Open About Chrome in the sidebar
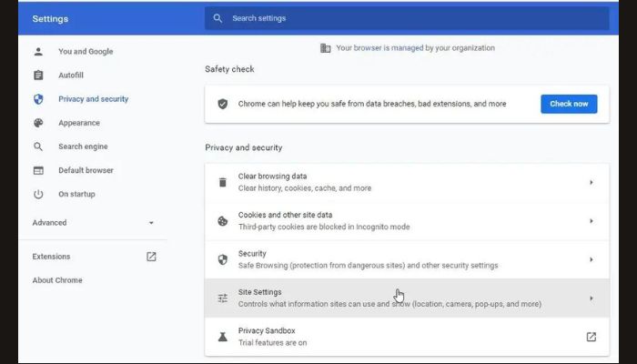 [57, 280]
